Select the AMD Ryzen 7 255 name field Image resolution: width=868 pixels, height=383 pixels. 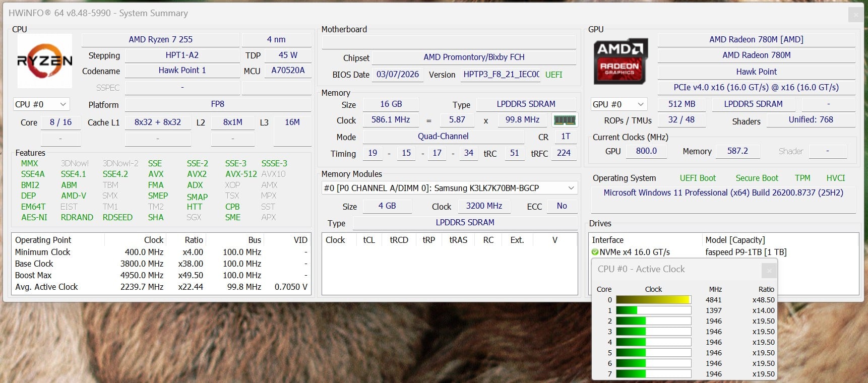(x=160, y=39)
